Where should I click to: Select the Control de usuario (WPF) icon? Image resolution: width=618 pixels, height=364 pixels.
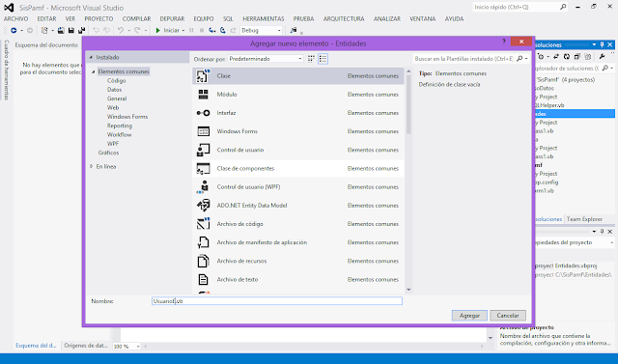coord(203,186)
